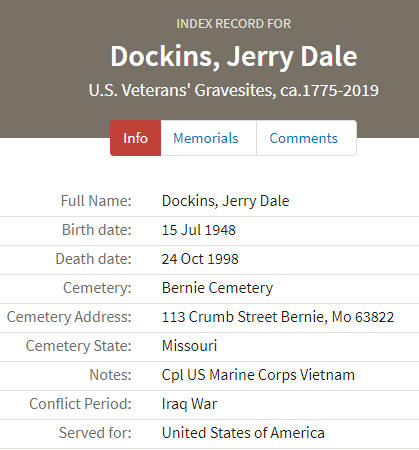
Task: Open the Info tab
Action: (135, 138)
